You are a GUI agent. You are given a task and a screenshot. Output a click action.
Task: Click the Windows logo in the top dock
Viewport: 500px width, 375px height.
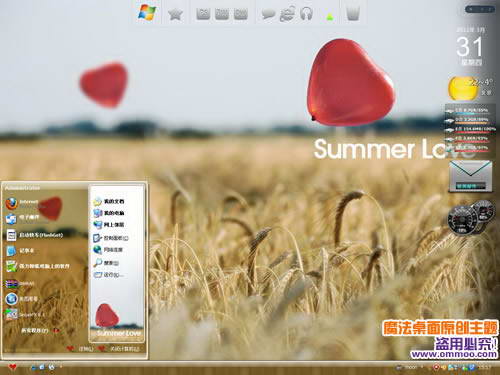click(x=147, y=12)
